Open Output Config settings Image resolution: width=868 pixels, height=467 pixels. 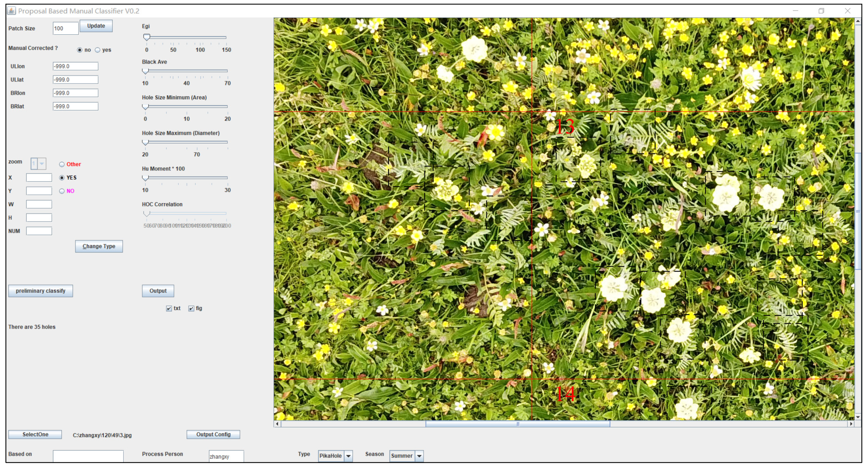click(x=213, y=434)
